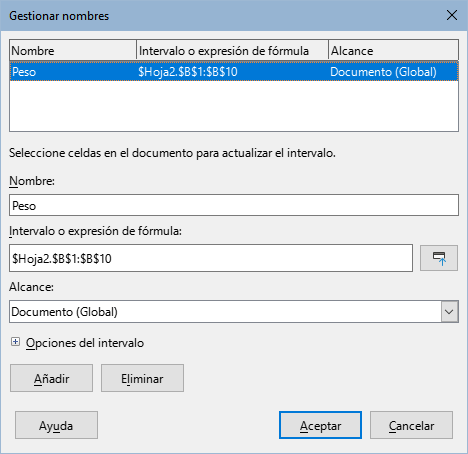Viewport: 468px width, 454px height.
Task: Focus the Nombre text field containing Peso
Action: click(234, 205)
